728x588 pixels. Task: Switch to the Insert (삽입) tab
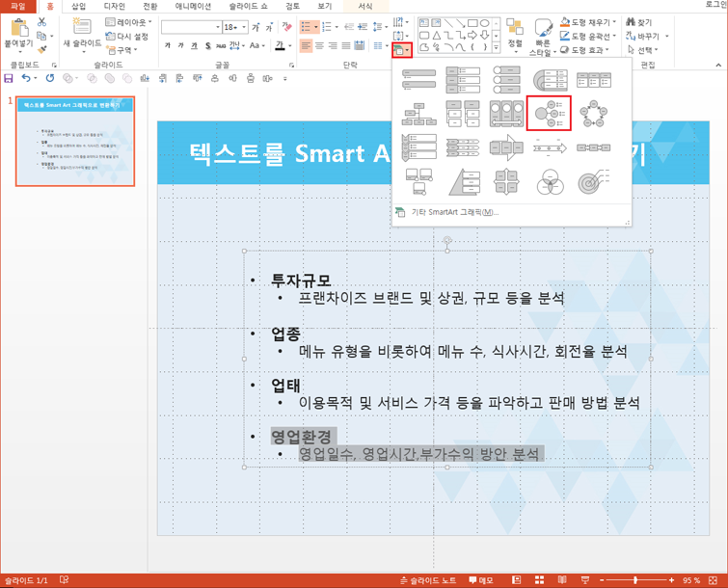point(78,6)
